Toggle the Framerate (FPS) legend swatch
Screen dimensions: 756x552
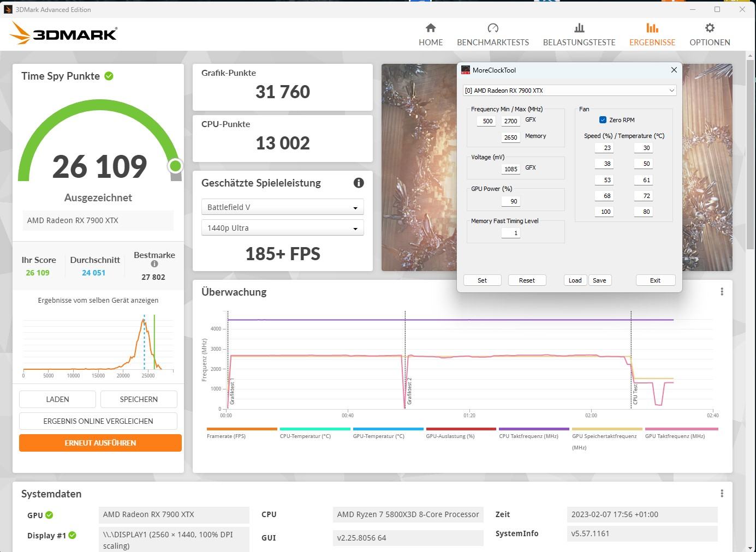[x=242, y=429]
